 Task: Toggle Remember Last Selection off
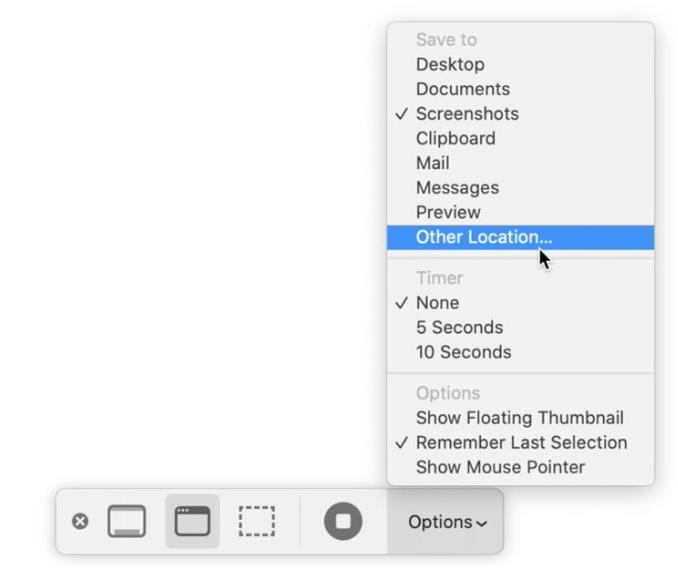coord(521,443)
